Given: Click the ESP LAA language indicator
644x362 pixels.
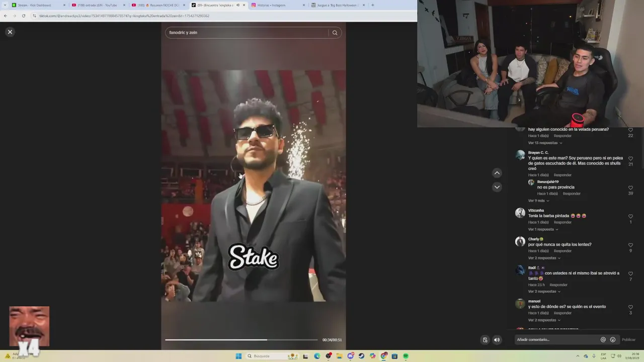Looking at the screenshot, I should 603,356.
